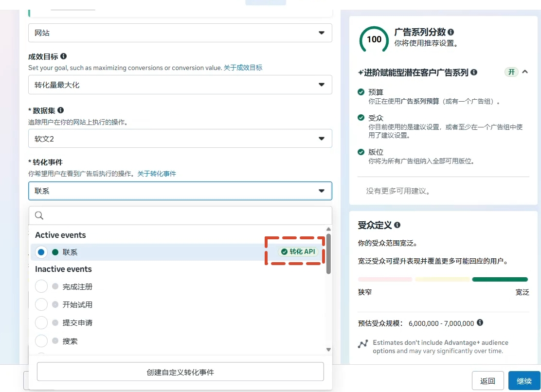Click info icon next to 广告系列分数
The height and width of the screenshot is (392, 541).
(x=451, y=32)
